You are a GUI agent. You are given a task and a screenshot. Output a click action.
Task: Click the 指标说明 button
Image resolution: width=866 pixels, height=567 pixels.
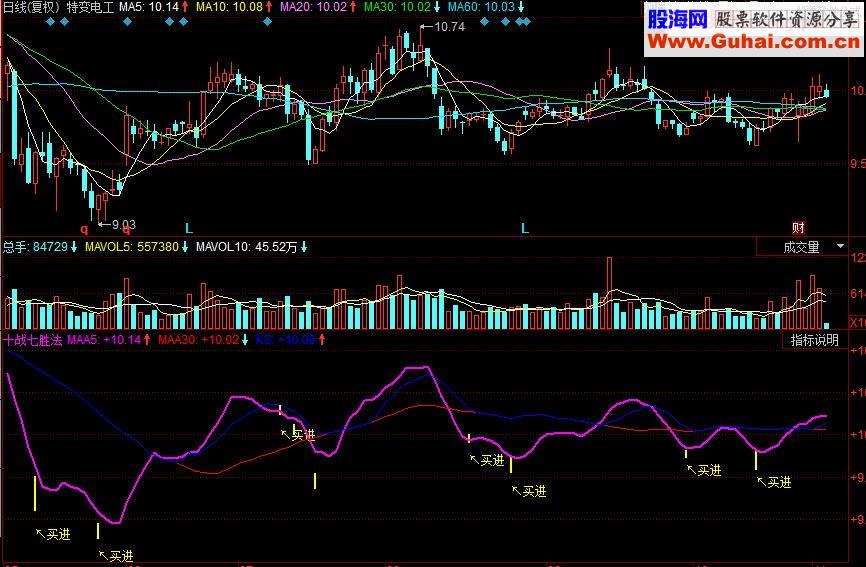coord(815,340)
